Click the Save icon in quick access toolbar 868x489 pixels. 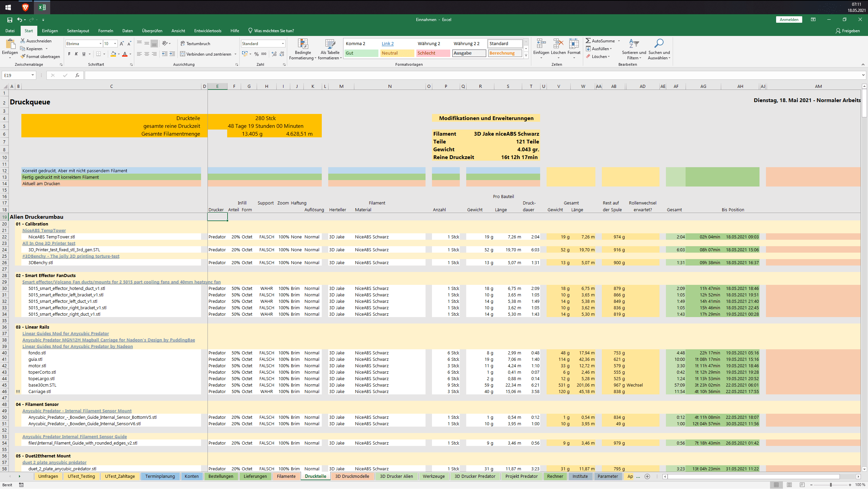pyautogui.click(x=10, y=20)
